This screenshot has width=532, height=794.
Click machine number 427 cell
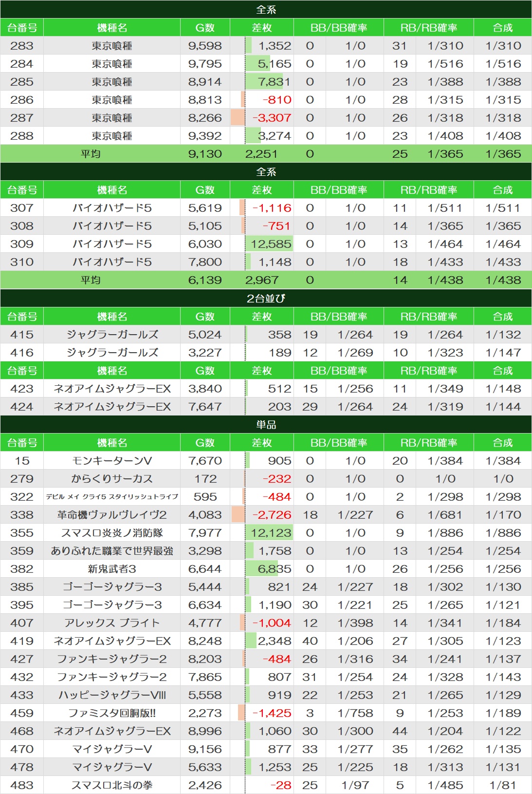(22, 659)
